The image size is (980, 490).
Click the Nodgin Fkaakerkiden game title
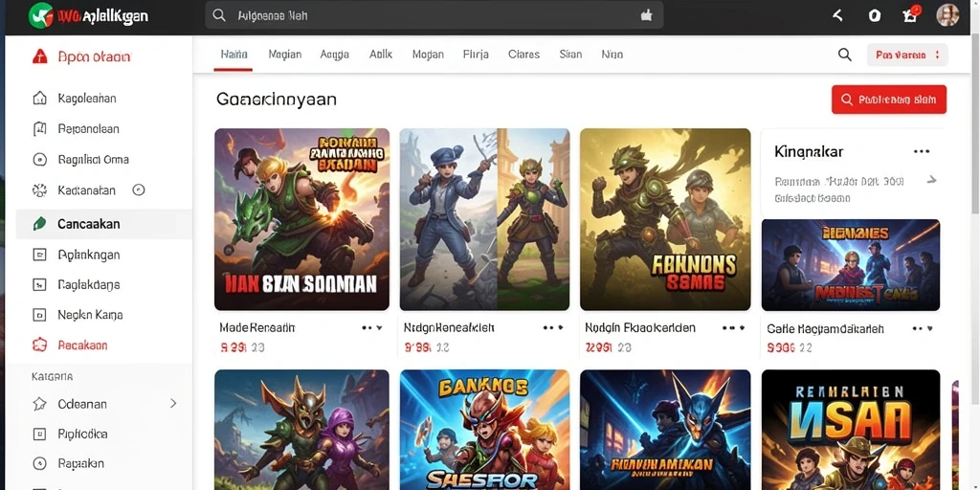pos(640,327)
